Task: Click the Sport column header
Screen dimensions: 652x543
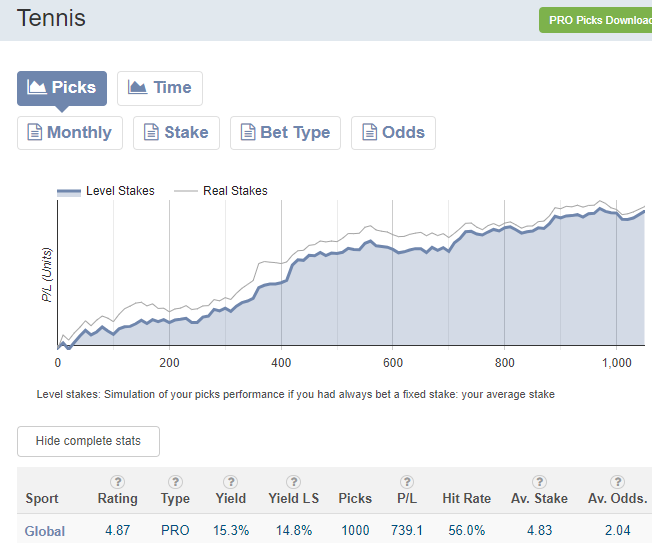Action: click(x=42, y=498)
